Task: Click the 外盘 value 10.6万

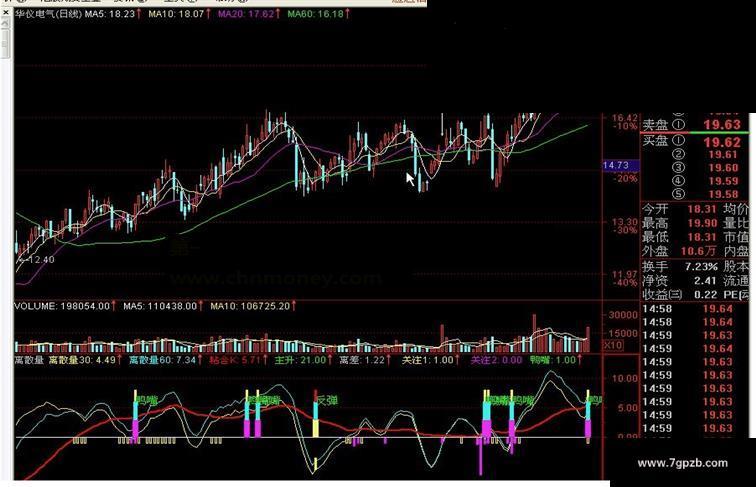Action: click(699, 251)
